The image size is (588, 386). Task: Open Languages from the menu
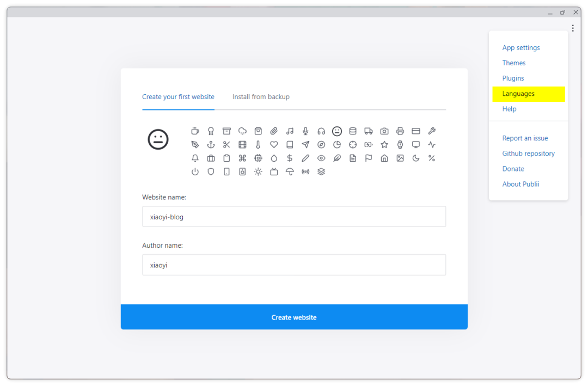518,94
